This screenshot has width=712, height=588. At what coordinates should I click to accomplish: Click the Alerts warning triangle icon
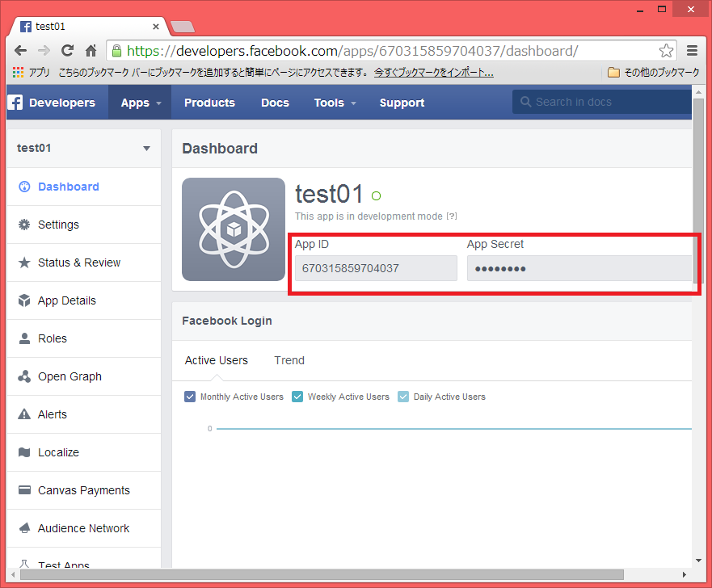click(x=24, y=414)
